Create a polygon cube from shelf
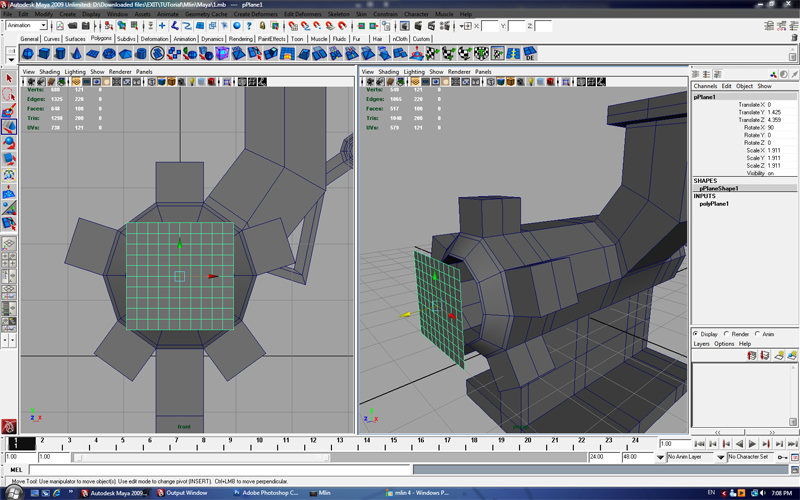 46,53
